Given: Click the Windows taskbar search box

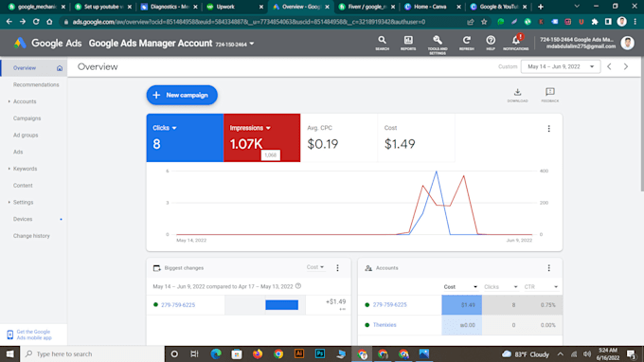Looking at the screenshot, I should [92, 353].
